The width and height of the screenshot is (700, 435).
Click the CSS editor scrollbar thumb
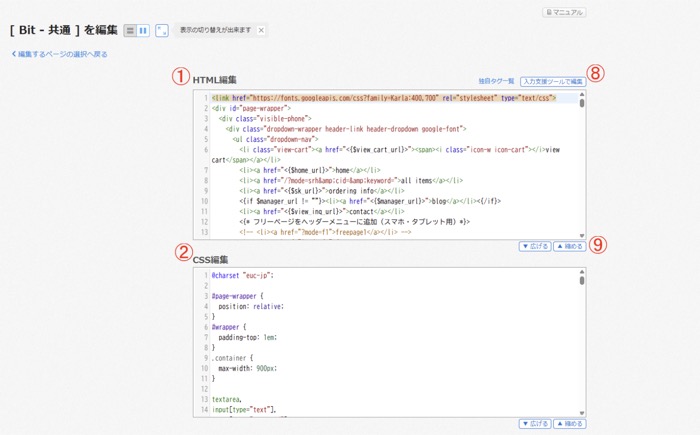coord(582,280)
